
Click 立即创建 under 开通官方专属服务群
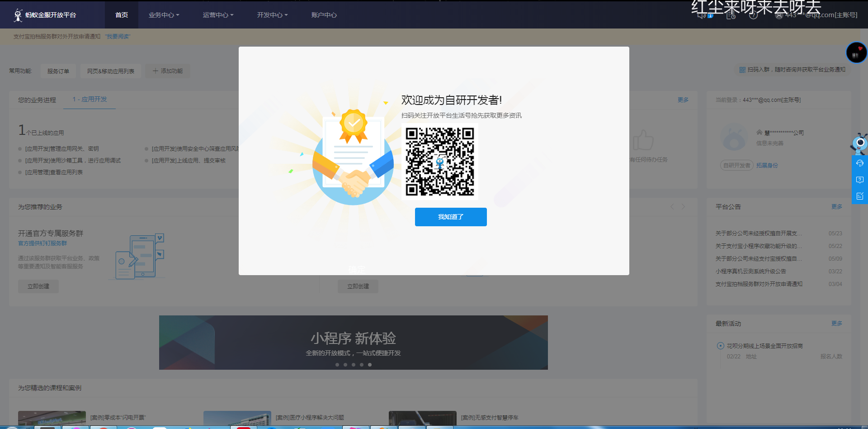click(38, 286)
